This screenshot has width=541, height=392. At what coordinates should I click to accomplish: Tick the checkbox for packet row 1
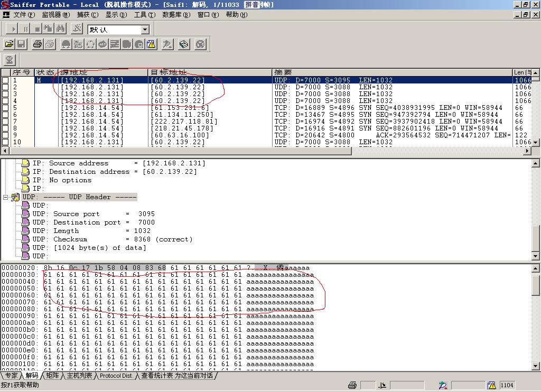[5, 80]
